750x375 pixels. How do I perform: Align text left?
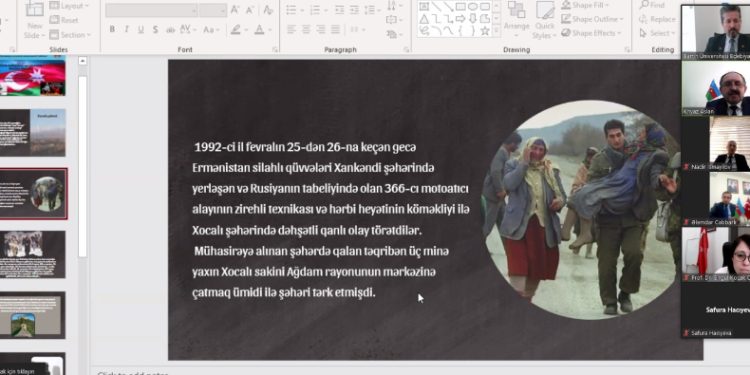pos(291,30)
